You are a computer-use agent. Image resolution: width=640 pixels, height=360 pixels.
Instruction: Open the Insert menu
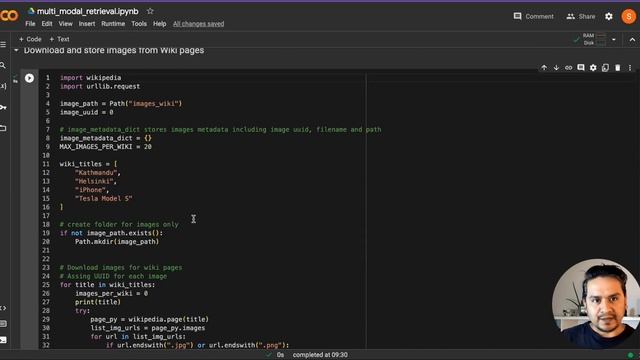coord(87,24)
